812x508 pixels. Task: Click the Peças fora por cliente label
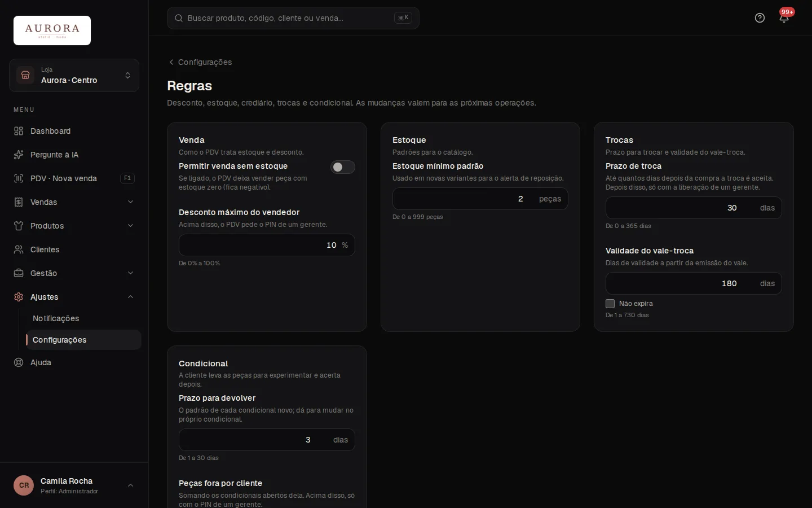220,483
